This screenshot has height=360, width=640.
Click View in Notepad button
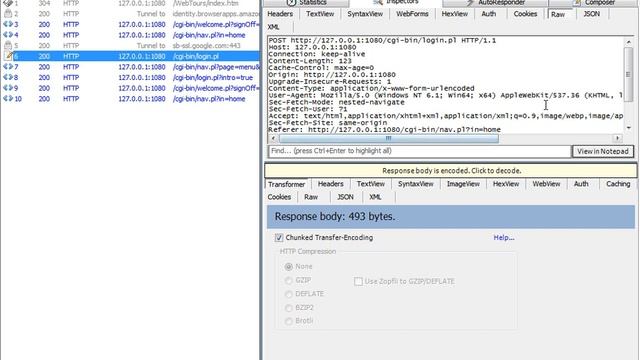point(603,151)
